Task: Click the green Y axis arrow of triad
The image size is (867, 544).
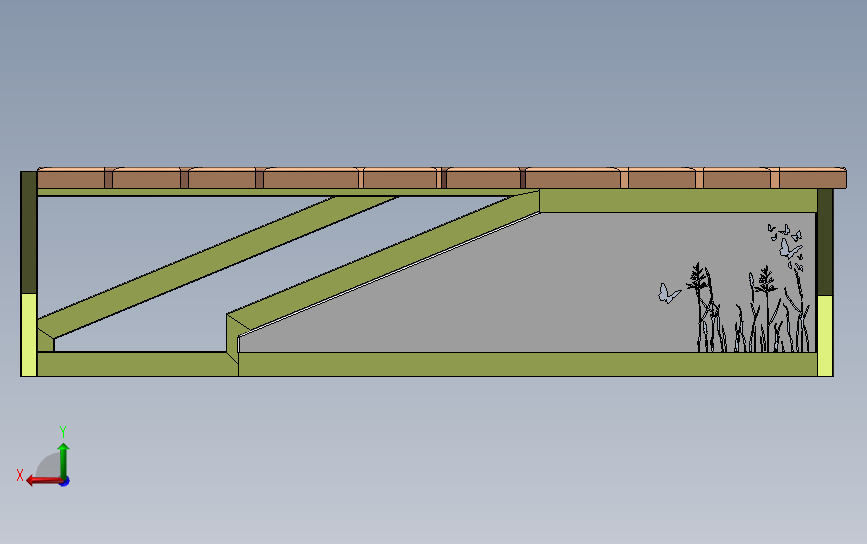Action: coord(64,460)
